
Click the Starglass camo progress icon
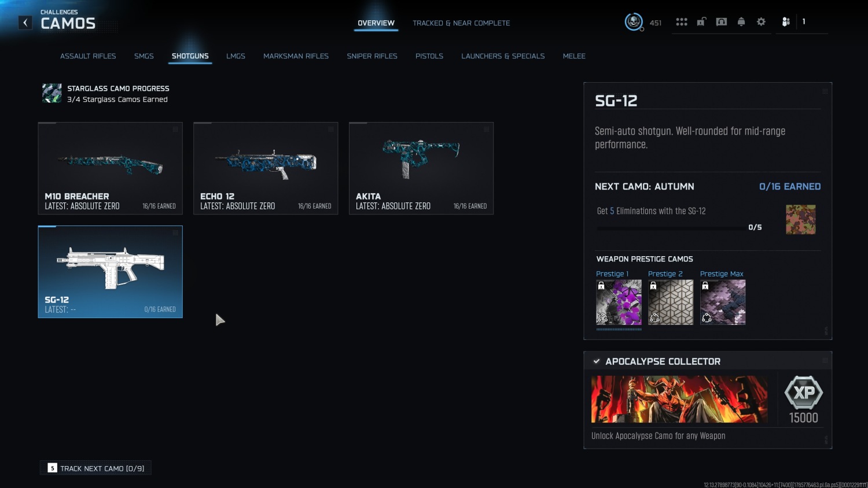[52, 93]
